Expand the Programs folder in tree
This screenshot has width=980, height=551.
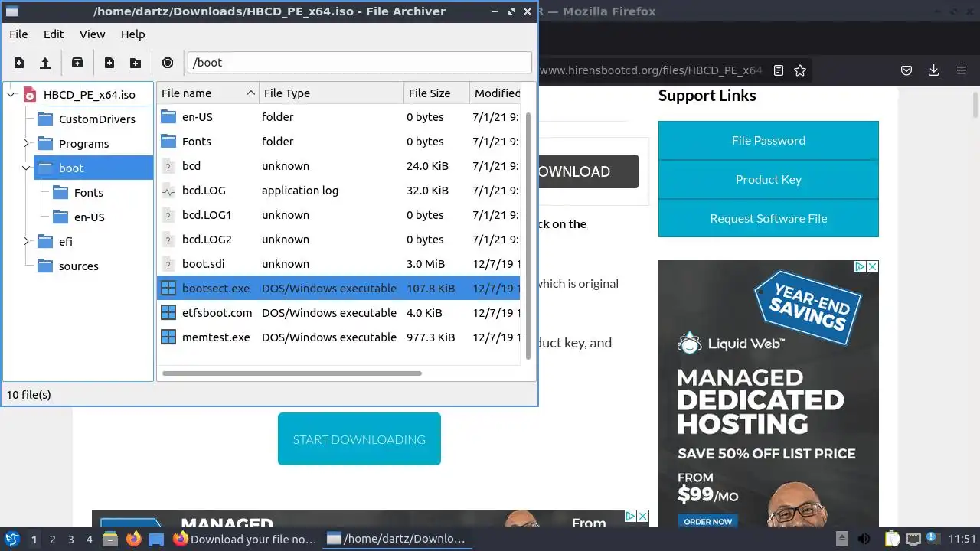(26, 144)
